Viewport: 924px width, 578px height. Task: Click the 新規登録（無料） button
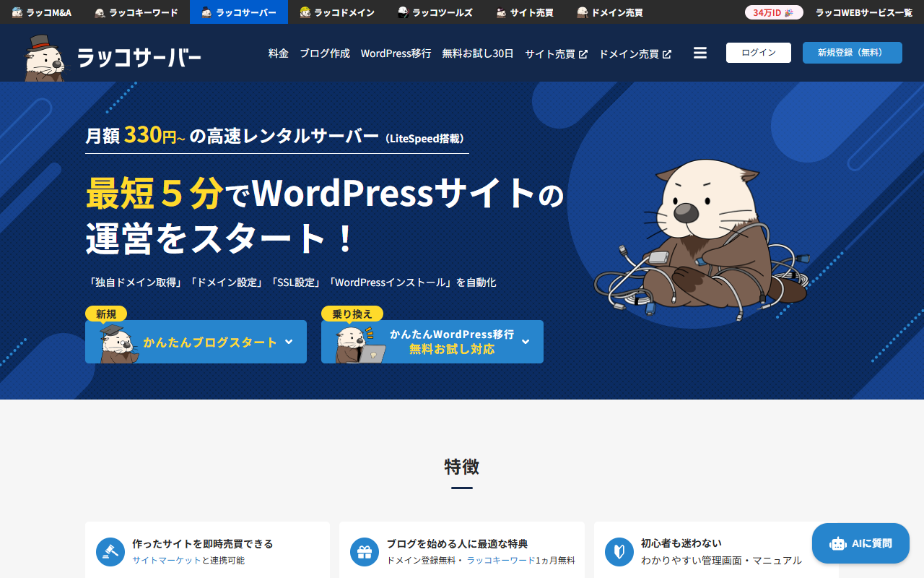click(852, 52)
